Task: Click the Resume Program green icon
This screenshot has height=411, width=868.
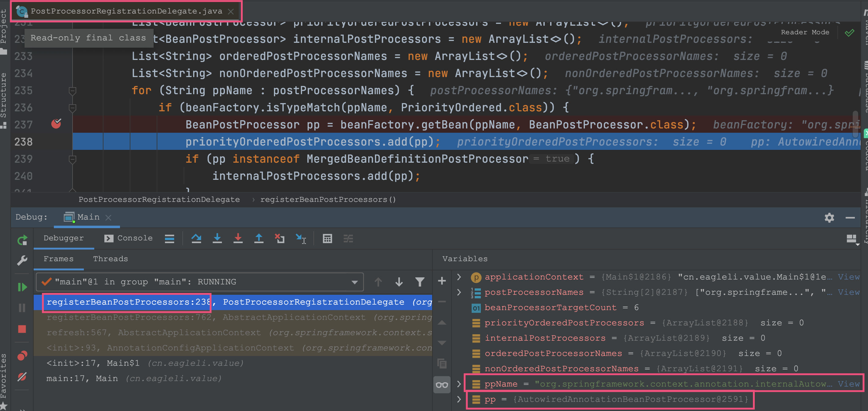Action: (22, 287)
